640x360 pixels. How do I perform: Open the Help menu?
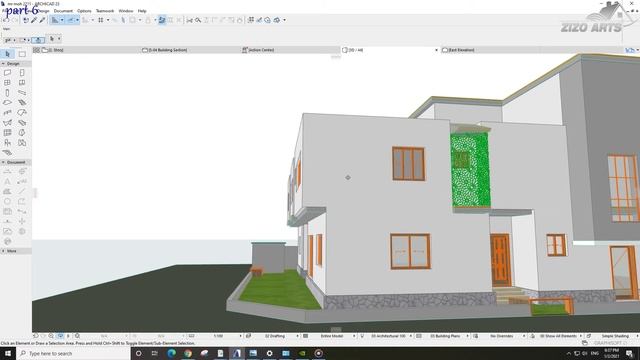click(142, 11)
